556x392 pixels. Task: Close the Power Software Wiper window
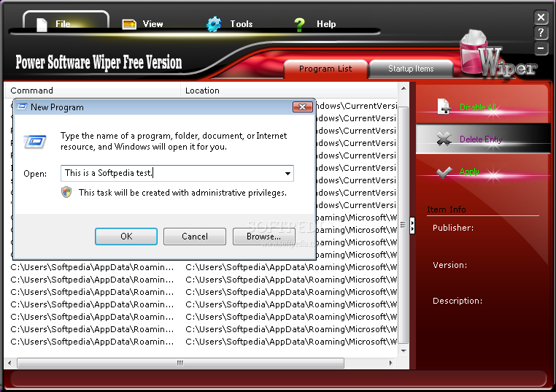pos(541,17)
